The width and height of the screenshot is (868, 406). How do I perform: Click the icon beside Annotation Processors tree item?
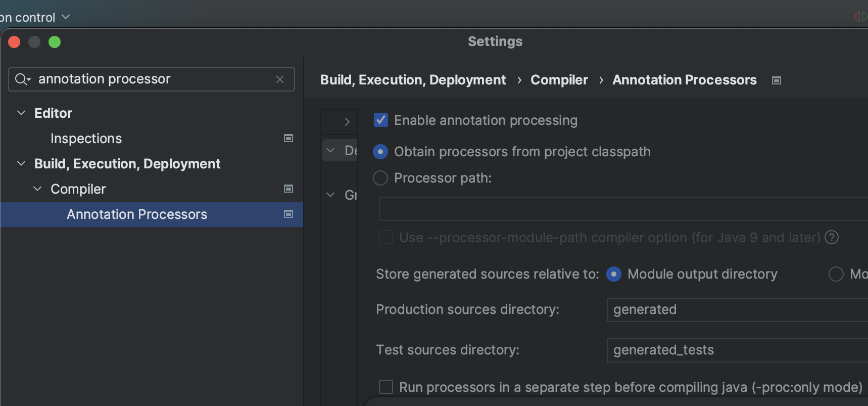pos(288,214)
